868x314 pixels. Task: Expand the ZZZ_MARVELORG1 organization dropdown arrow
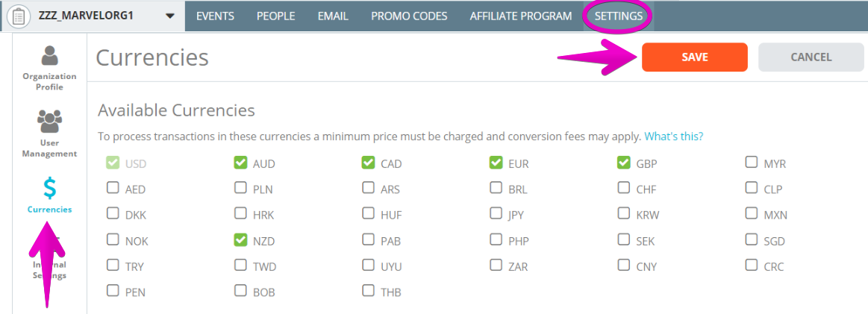pyautogui.click(x=170, y=16)
